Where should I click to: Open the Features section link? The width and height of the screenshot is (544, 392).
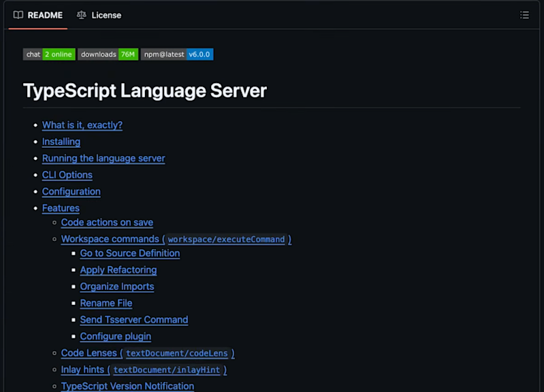click(x=61, y=208)
